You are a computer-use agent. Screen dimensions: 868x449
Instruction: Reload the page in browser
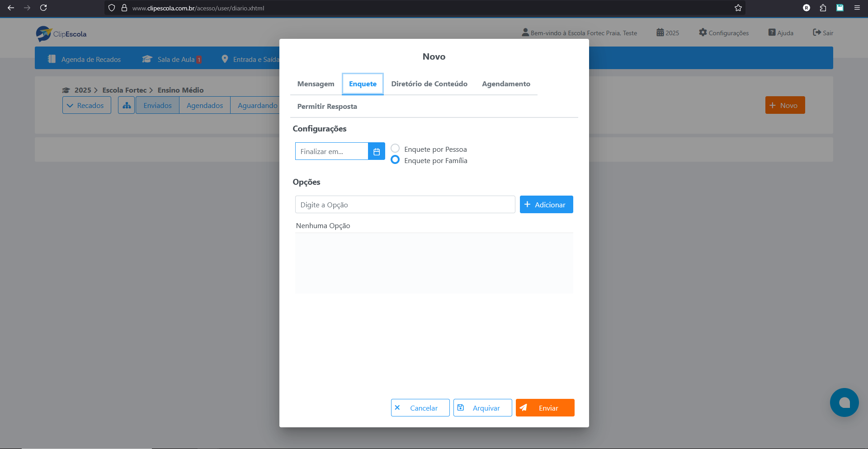[x=43, y=8]
